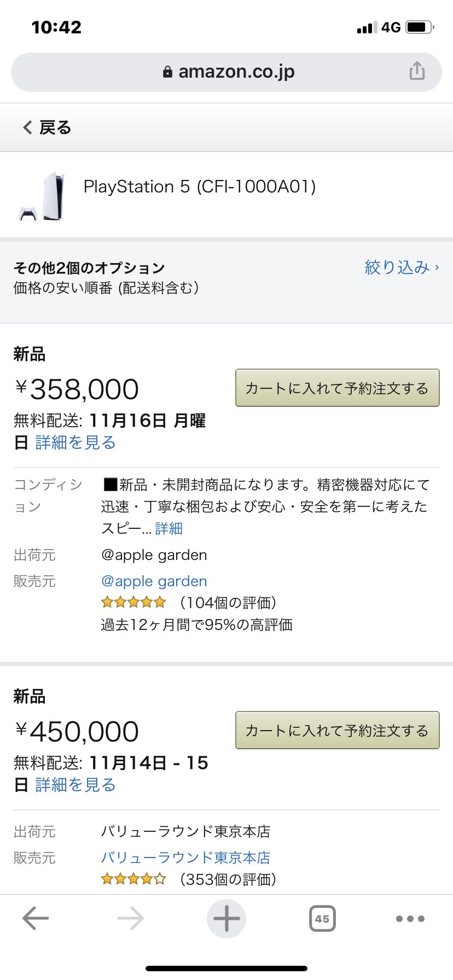Tap the browser back arrow icon

coord(36,918)
